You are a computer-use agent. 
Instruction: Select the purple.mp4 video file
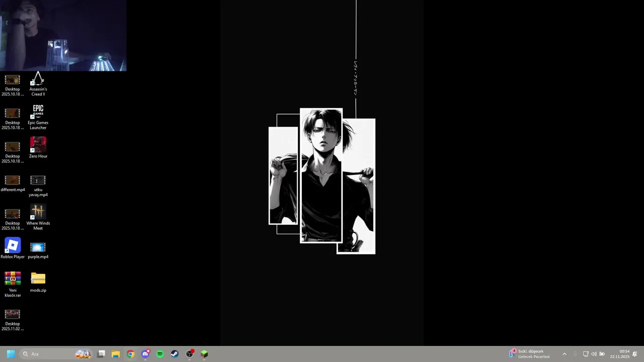38,250
